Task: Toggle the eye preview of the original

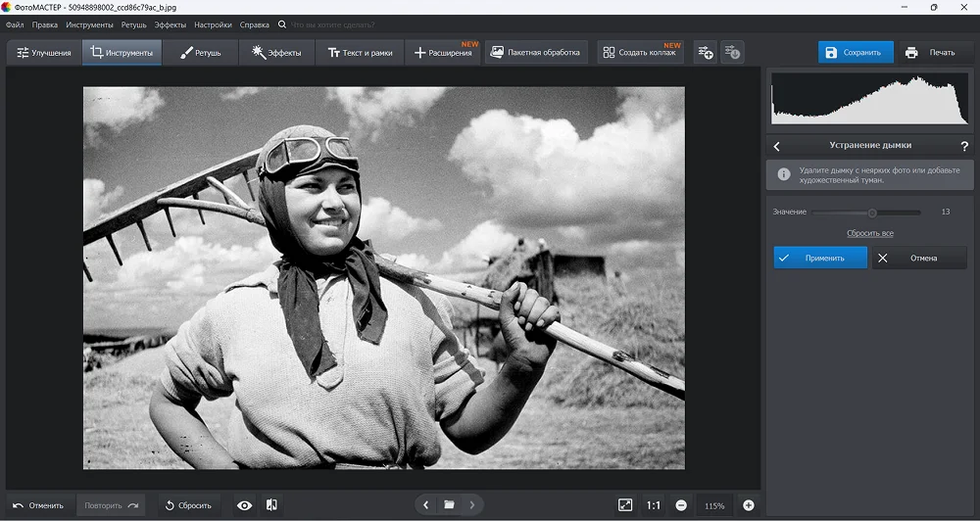Action: (245, 505)
